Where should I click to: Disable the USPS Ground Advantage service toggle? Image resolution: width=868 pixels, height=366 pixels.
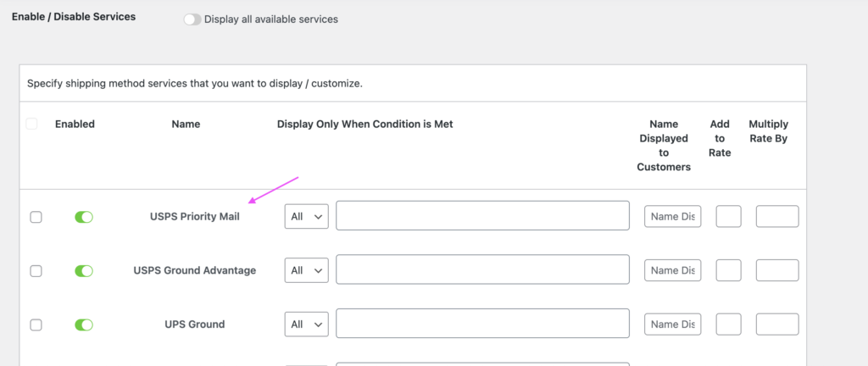point(84,271)
